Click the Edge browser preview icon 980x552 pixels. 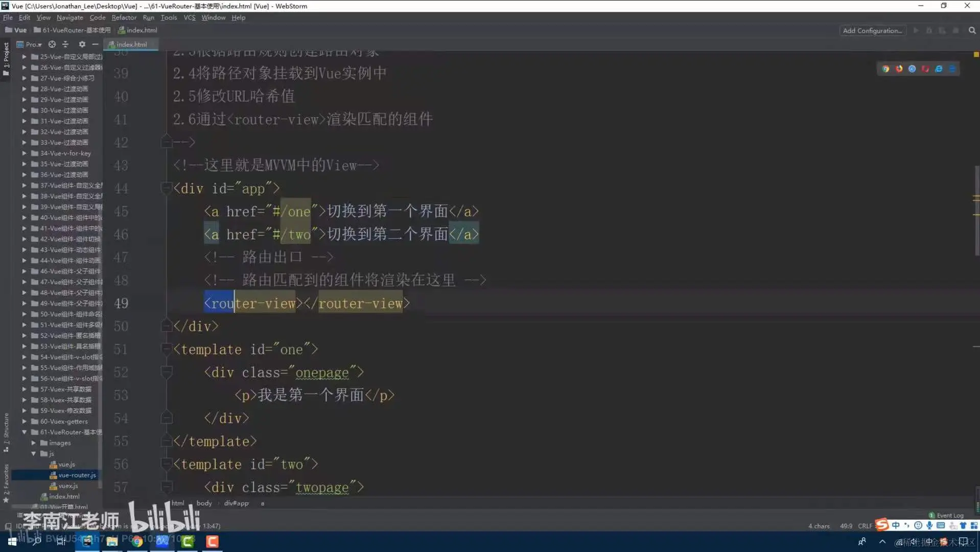tap(939, 68)
